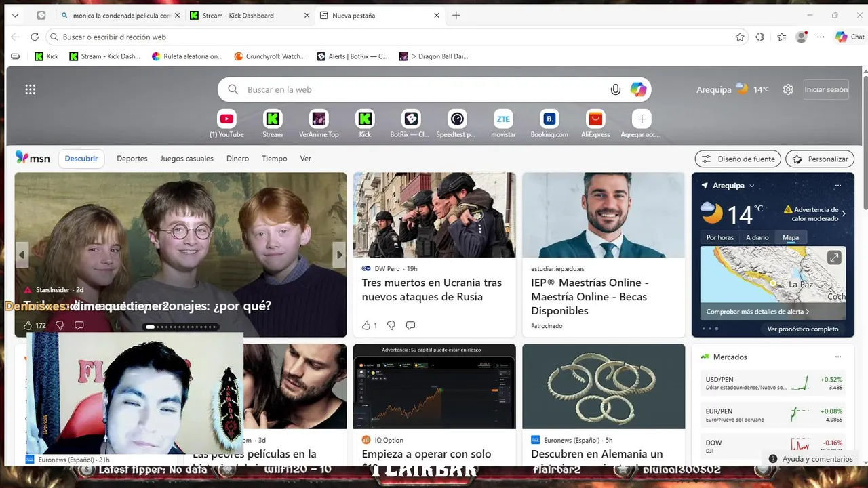Open the EUR/PEN market row

click(772, 415)
